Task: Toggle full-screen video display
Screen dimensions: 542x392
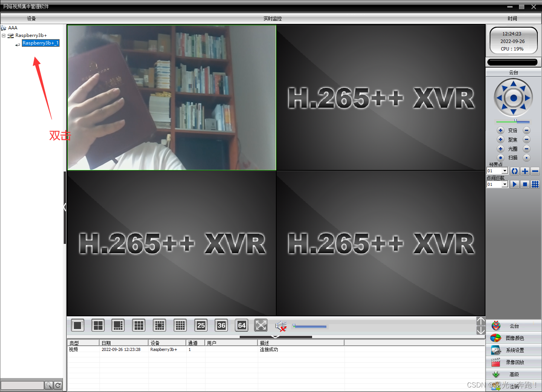Action: [261, 325]
